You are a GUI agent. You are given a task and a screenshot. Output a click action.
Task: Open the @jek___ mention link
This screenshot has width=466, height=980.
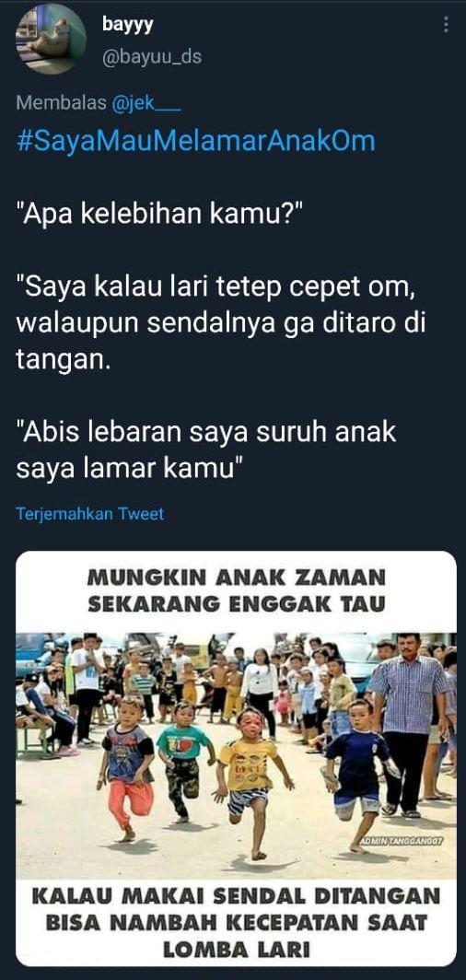146,103
